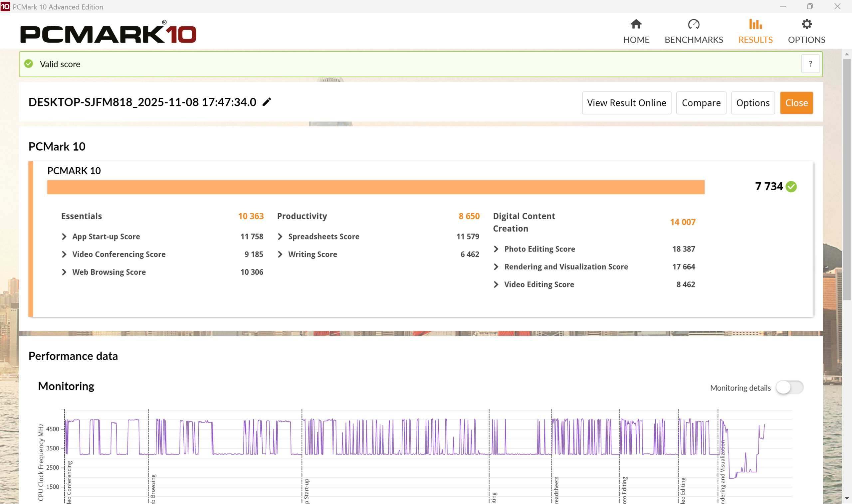Click the Home house icon
Screen dimensions: 852x504
tap(636, 25)
